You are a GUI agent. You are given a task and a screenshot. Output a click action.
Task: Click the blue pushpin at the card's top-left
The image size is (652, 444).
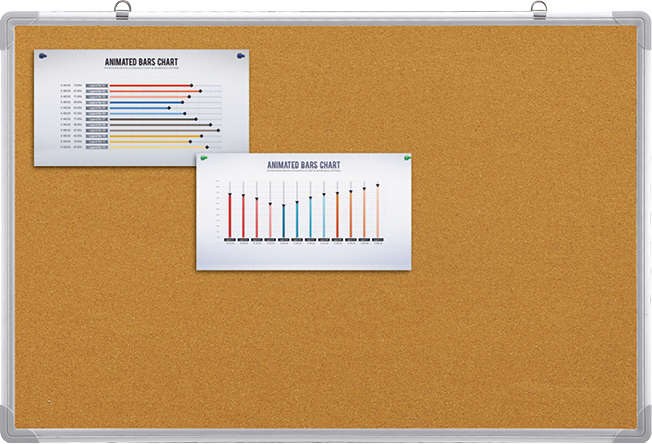[42, 57]
